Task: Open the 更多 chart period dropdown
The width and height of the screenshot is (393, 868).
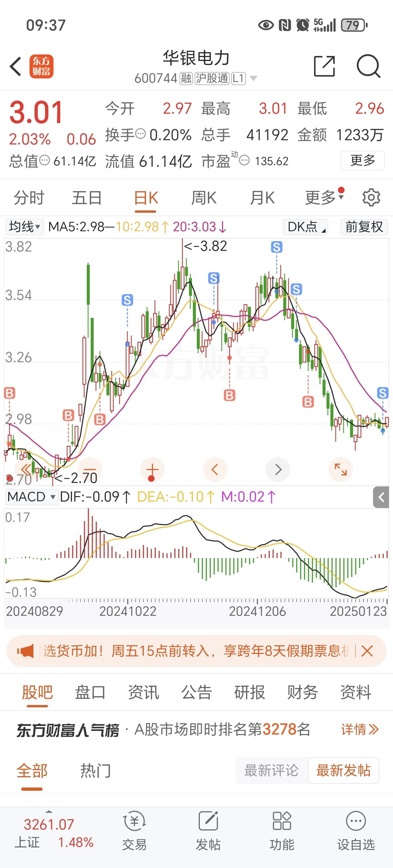Action: (x=324, y=197)
